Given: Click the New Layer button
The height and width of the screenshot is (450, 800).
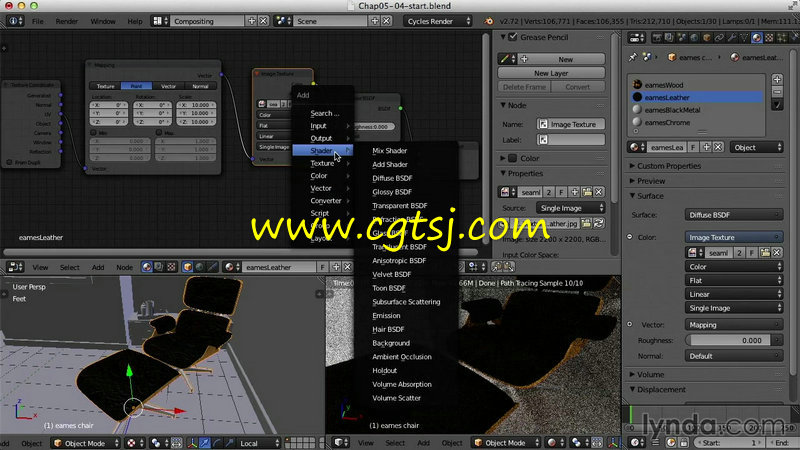Looking at the screenshot, I should tap(551, 73).
